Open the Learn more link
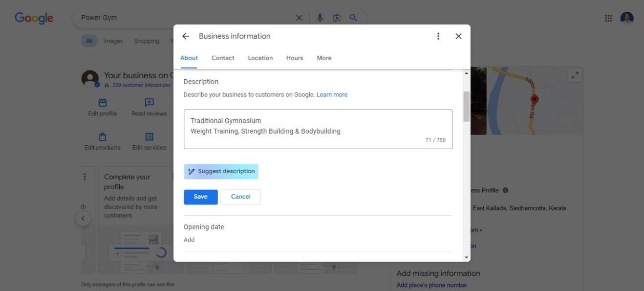This screenshot has height=291, width=644. coord(332,95)
